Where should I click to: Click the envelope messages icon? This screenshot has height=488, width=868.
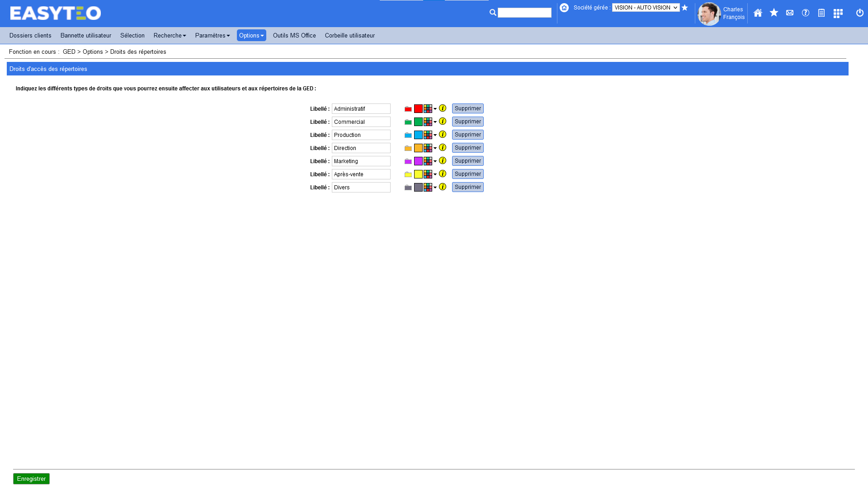pyautogui.click(x=789, y=13)
